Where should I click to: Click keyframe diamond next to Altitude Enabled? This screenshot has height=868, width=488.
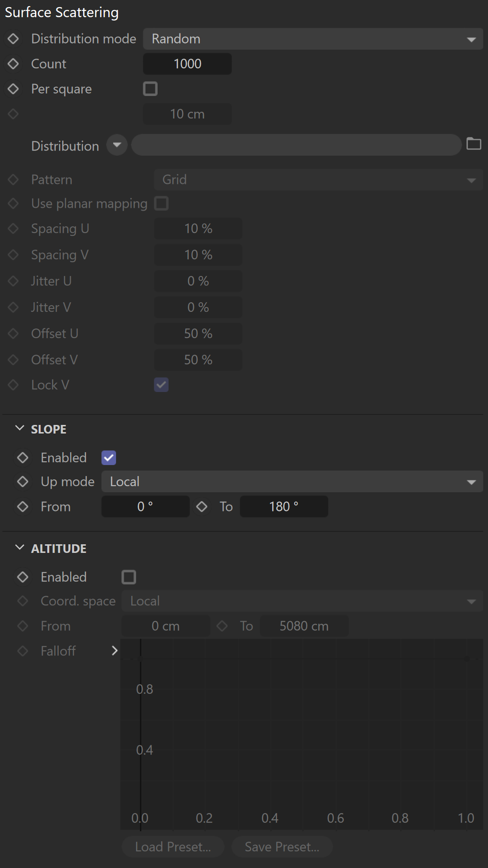coord(23,577)
